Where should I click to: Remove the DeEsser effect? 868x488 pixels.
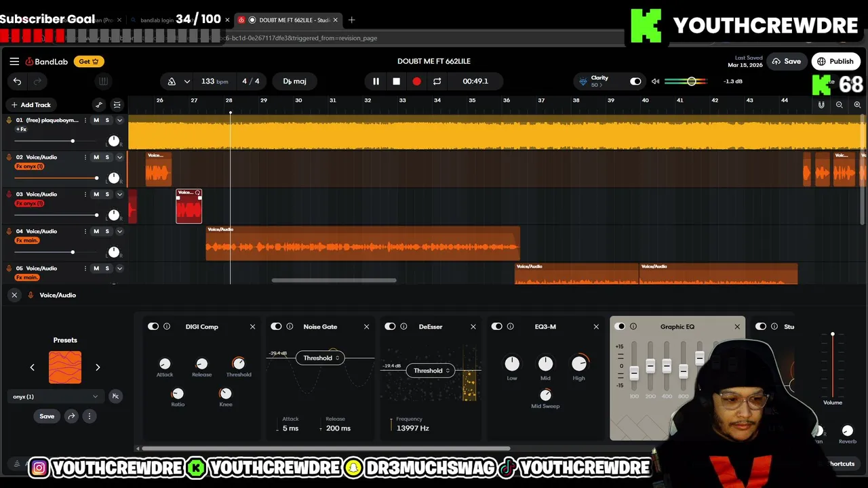click(x=473, y=327)
